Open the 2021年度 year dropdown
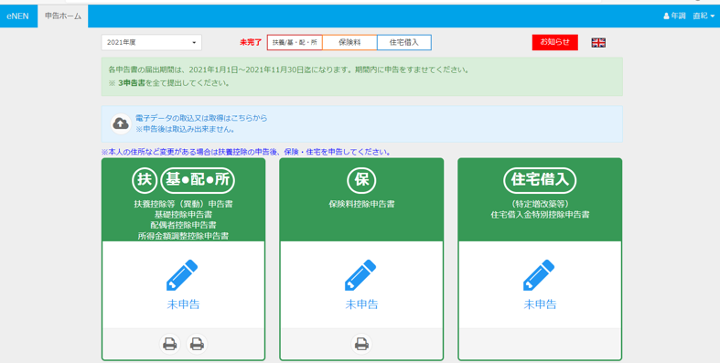720x364 pixels. click(x=152, y=42)
